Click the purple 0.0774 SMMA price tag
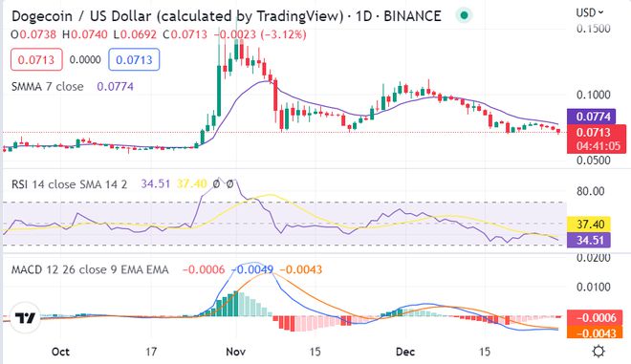 click(592, 117)
